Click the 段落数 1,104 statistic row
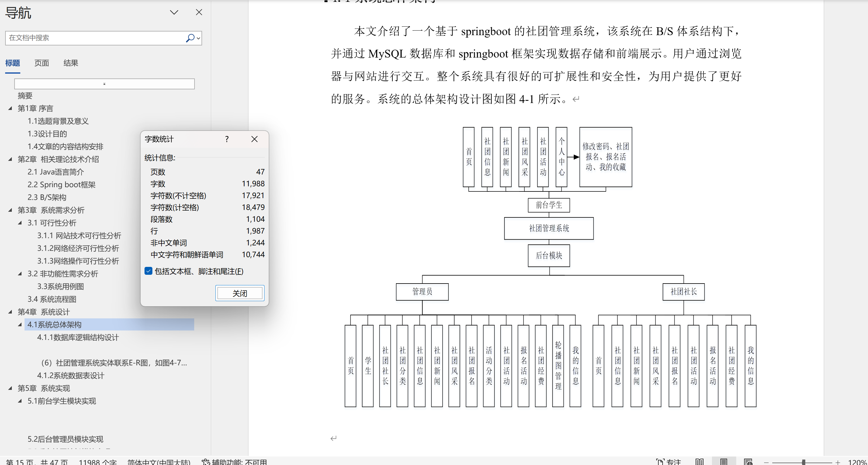The image size is (868, 465). tap(207, 219)
